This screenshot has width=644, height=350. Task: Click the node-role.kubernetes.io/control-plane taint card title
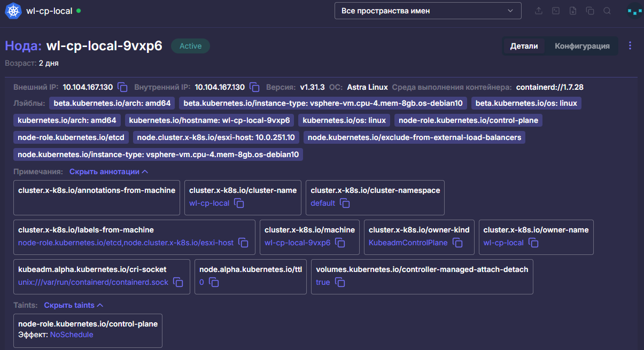88,324
